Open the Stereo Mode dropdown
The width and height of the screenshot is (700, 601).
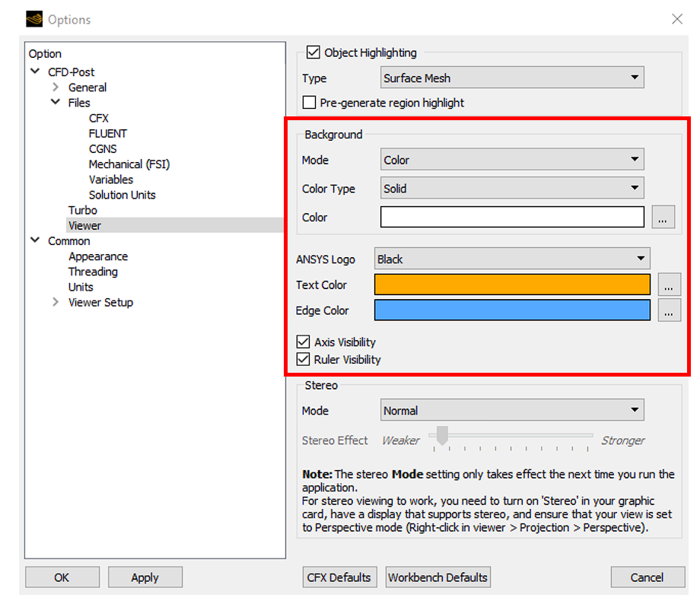pyautogui.click(x=512, y=410)
